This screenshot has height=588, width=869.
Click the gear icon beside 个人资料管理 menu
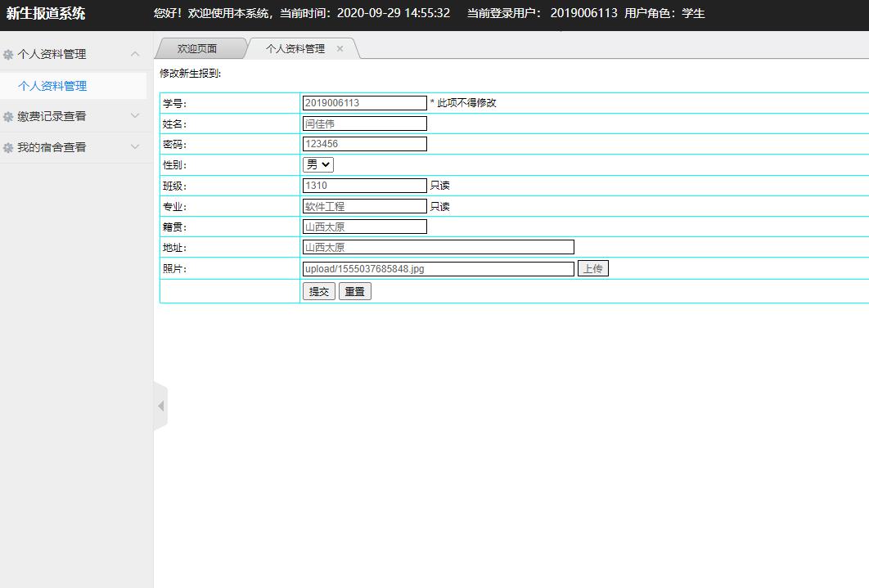[11, 54]
